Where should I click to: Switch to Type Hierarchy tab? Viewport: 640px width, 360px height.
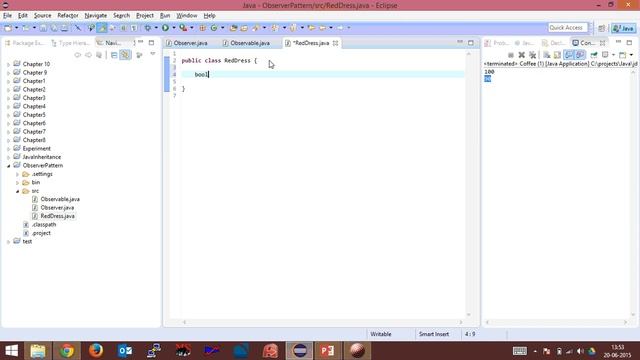[70, 43]
